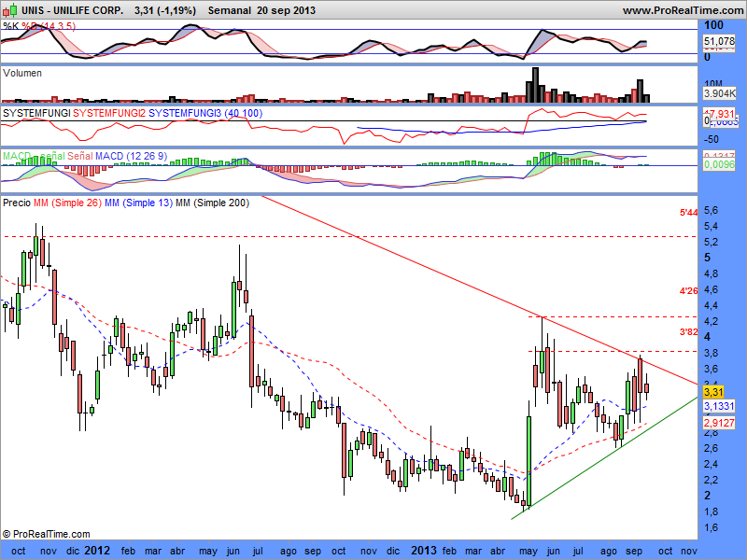Open the www.ProRealTime.com link

(x=684, y=10)
